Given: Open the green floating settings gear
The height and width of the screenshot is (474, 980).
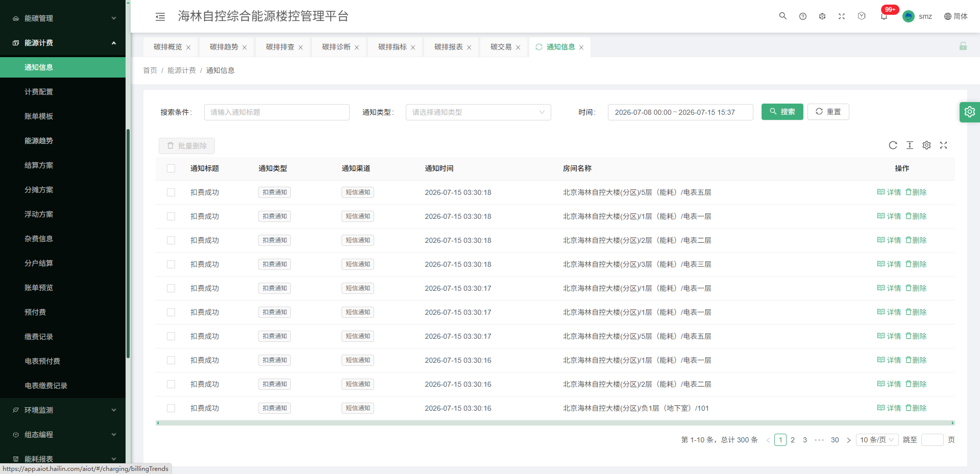Looking at the screenshot, I should 970,112.
